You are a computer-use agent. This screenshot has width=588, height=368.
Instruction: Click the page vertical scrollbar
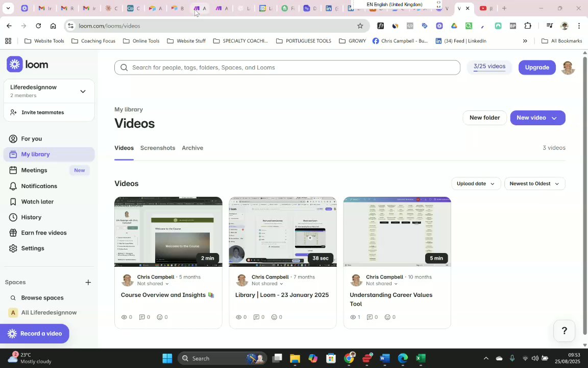pos(584,195)
